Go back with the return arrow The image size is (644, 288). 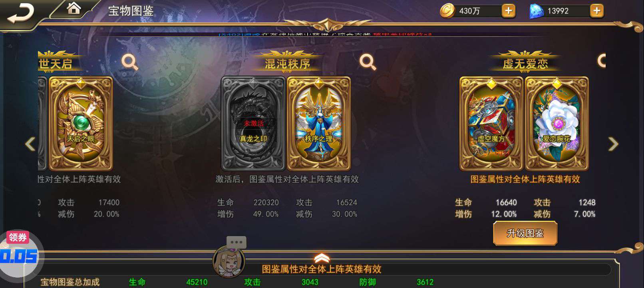tap(20, 14)
